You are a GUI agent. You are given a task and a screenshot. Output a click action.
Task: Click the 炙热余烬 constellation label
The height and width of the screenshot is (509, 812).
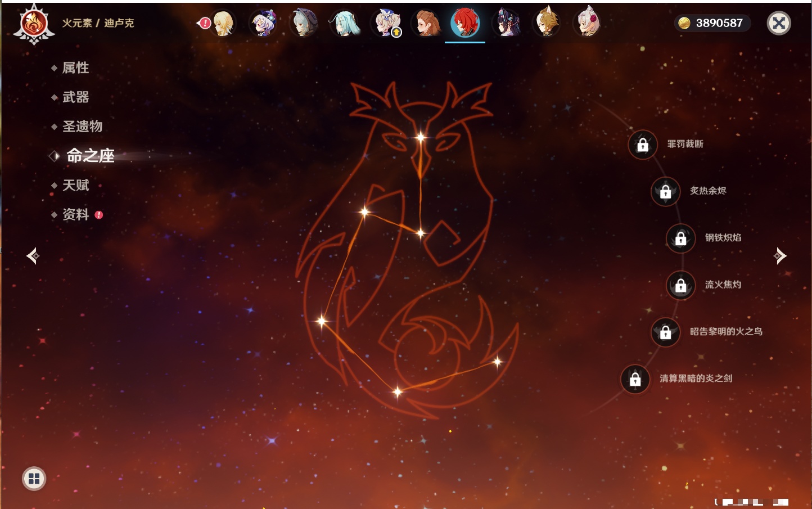pos(708,191)
